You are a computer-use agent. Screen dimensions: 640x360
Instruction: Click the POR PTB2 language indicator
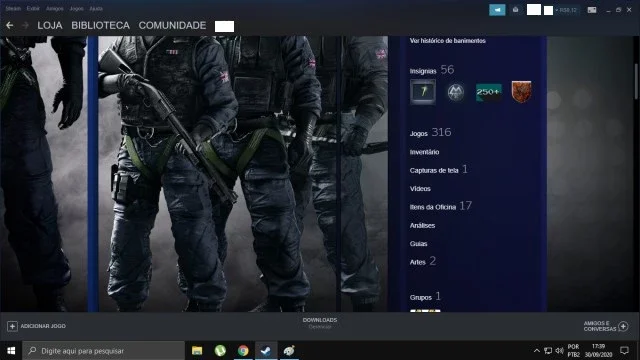[x=573, y=351]
